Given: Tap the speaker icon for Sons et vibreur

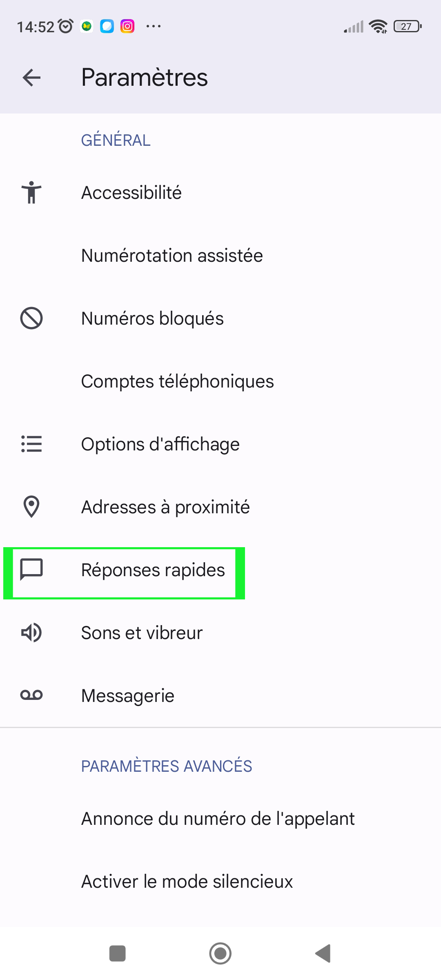Looking at the screenshot, I should coord(31,633).
